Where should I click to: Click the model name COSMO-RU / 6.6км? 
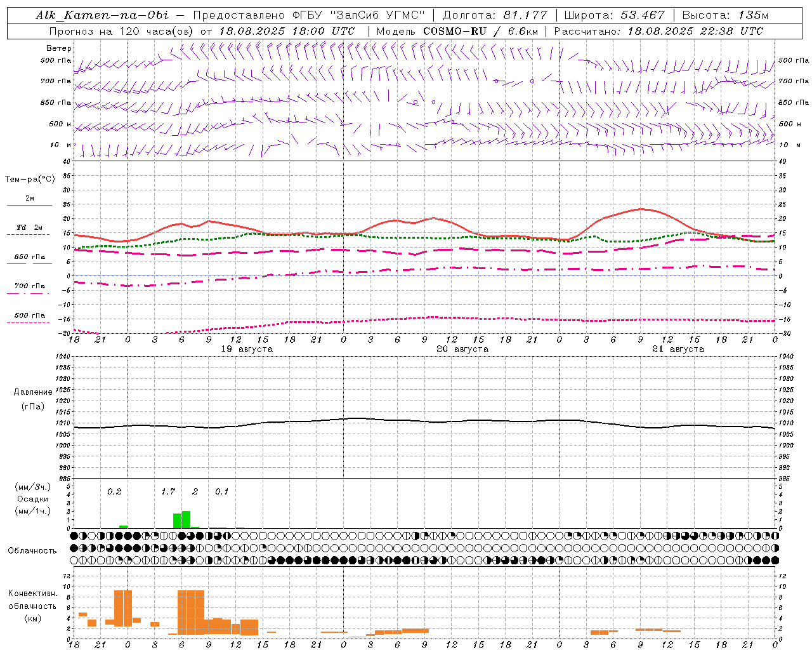pos(480,31)
